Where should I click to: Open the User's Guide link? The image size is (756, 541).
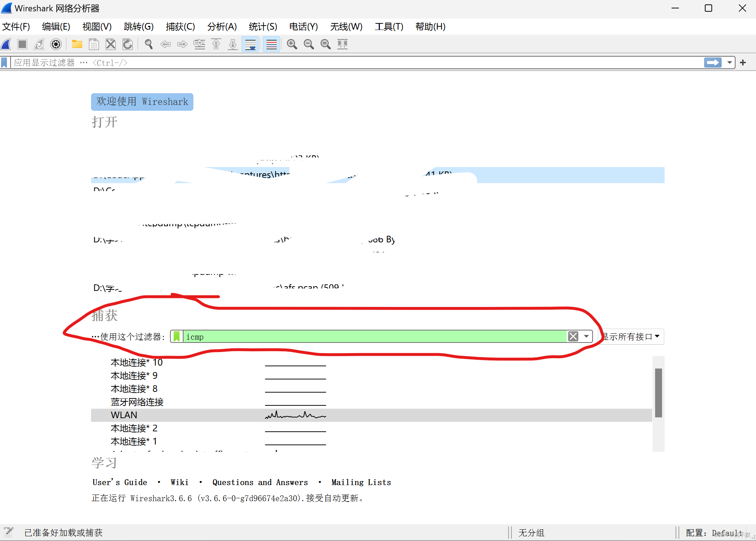click(120, 482)
